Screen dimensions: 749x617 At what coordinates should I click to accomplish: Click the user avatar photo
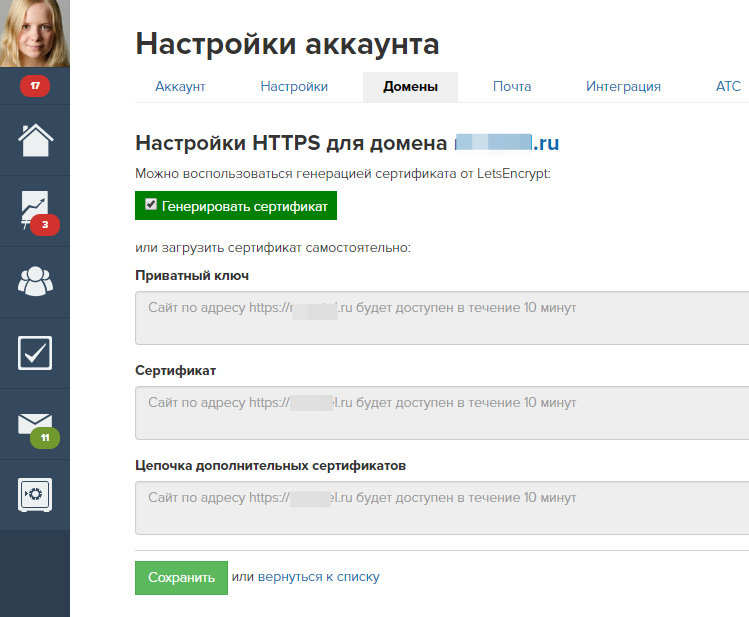[35, 34]
